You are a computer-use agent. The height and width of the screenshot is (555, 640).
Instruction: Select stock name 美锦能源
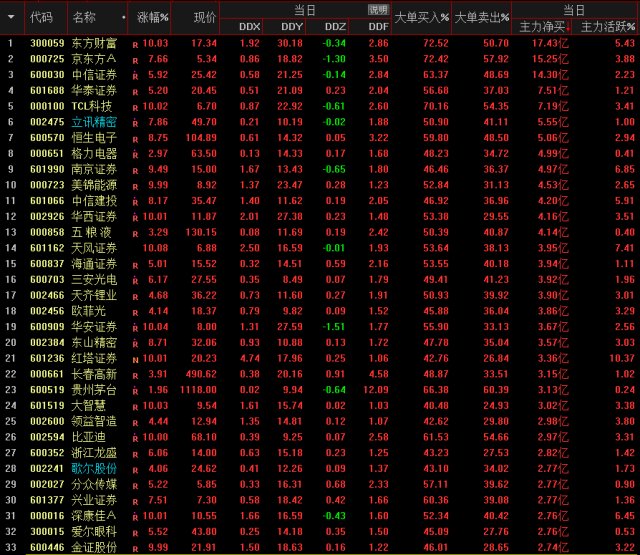pyautogui.click(x=94, y=185)
